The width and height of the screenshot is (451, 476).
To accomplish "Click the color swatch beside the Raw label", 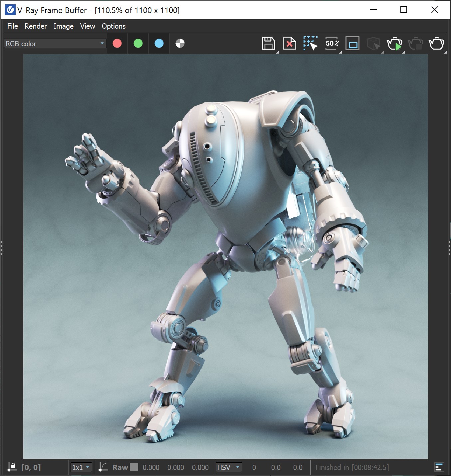I will [134, 467].
